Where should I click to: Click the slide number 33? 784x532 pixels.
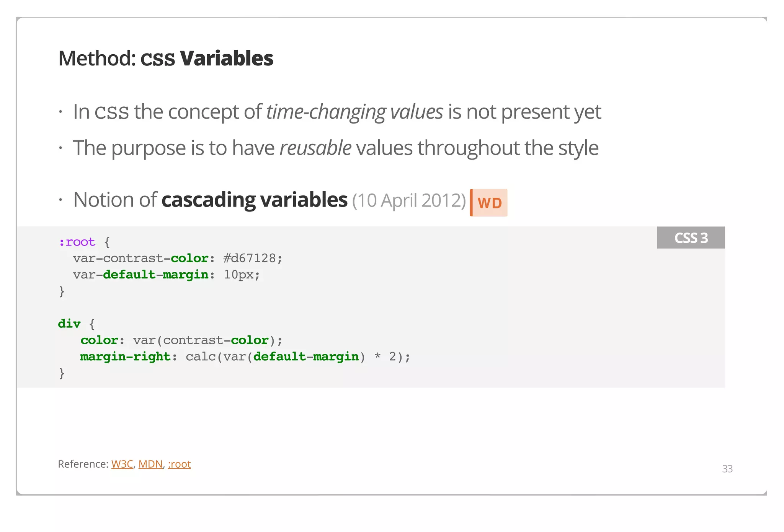coord(727,469)
